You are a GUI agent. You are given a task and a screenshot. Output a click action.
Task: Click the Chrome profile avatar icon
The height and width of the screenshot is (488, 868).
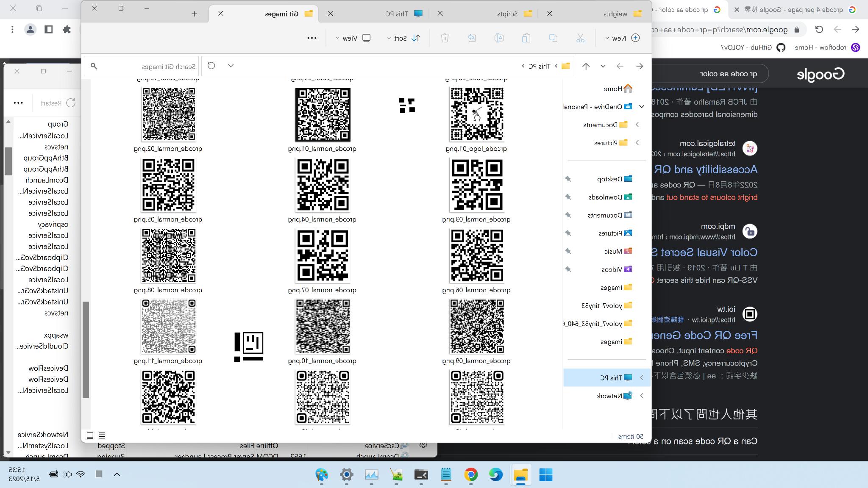[30, 29]
